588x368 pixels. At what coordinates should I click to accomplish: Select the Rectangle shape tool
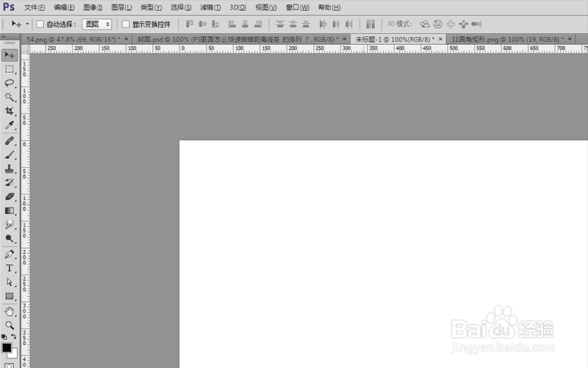pos(10,297)
